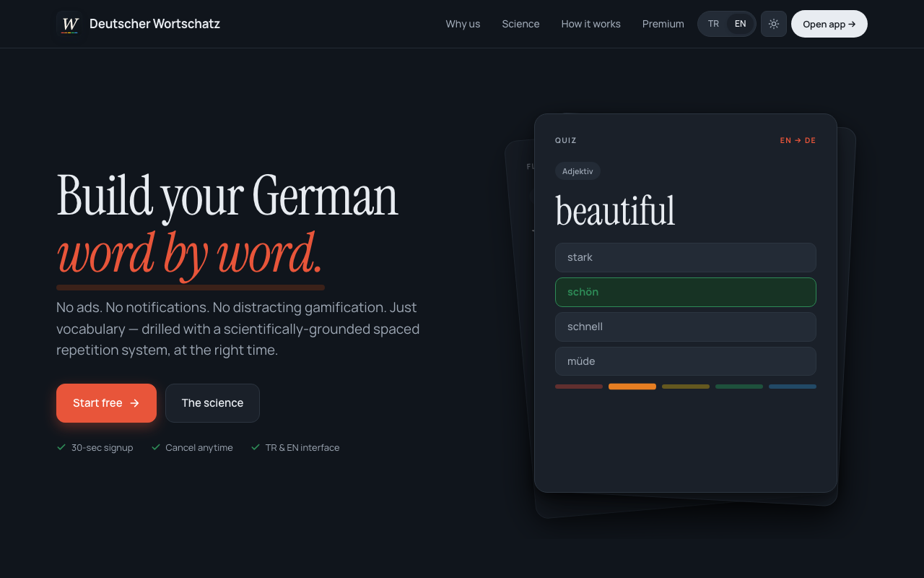Choose the quiz answer schön
This screenshot has height=578, width=924.
click(685, 292)
